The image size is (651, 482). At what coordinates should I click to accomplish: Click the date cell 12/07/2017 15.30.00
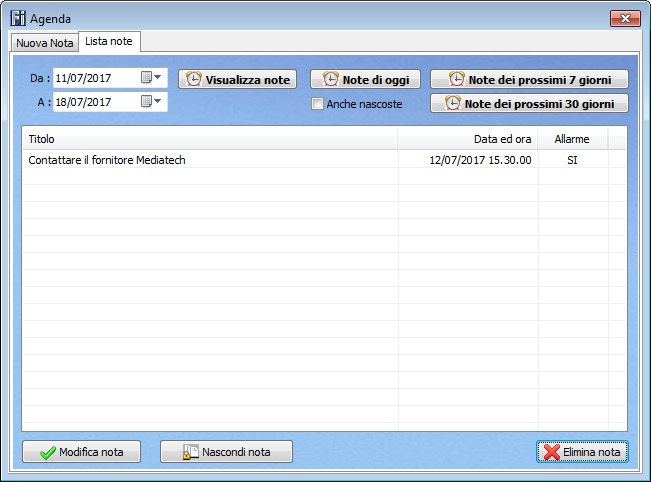[x=480, y=160]
